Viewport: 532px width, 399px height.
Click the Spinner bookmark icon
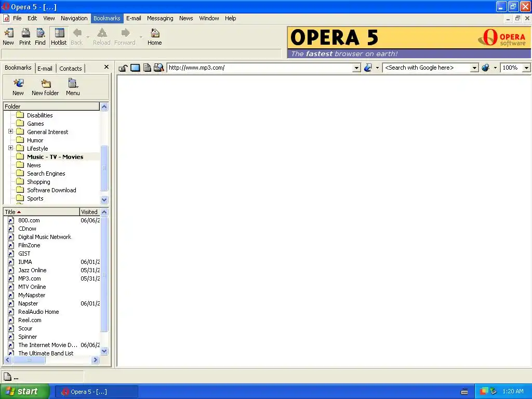click(11, 337)
